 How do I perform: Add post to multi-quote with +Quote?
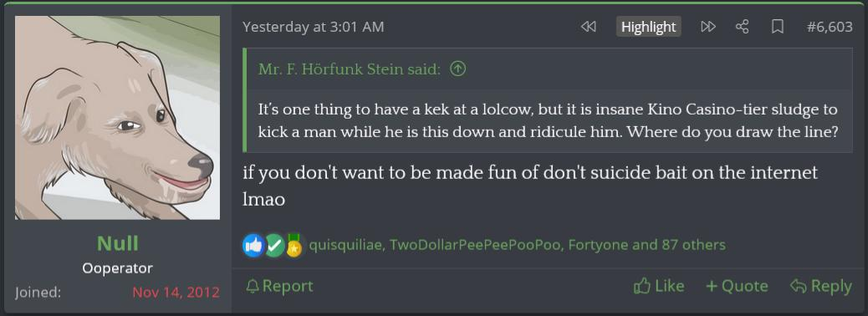tap(737, 286)
